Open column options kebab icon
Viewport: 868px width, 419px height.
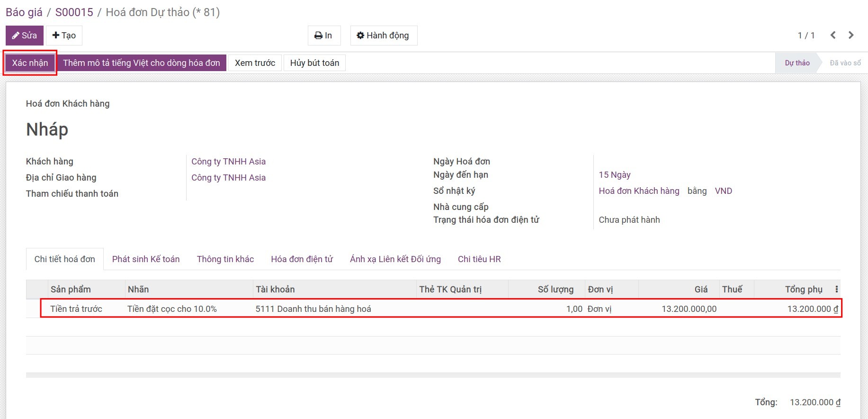point(837,289)
